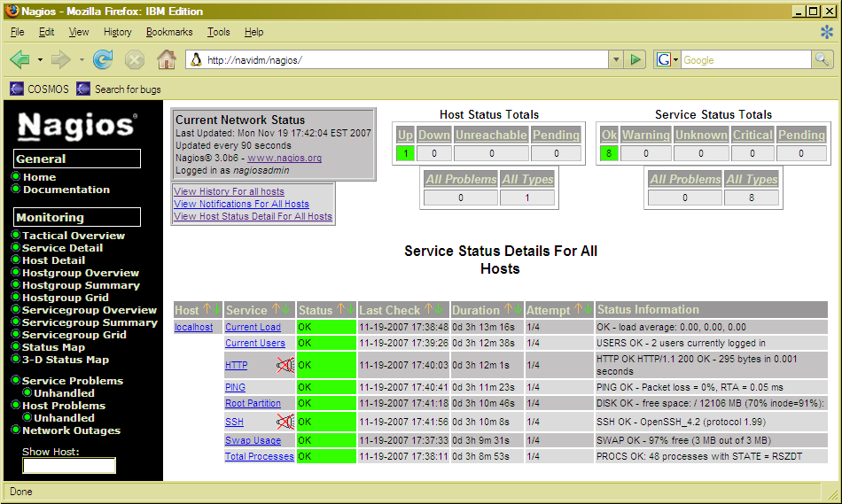Focus the Google search box
The width and height of the screenshot is (842, 504).
746,59
